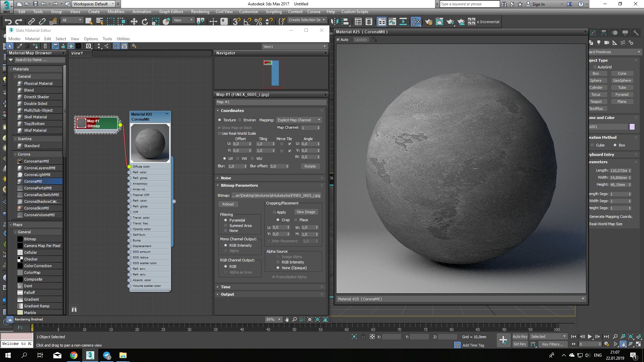The image size is (644, 362).
Task: Open the Explicit Map Channel dropdown
Action: 299,120
